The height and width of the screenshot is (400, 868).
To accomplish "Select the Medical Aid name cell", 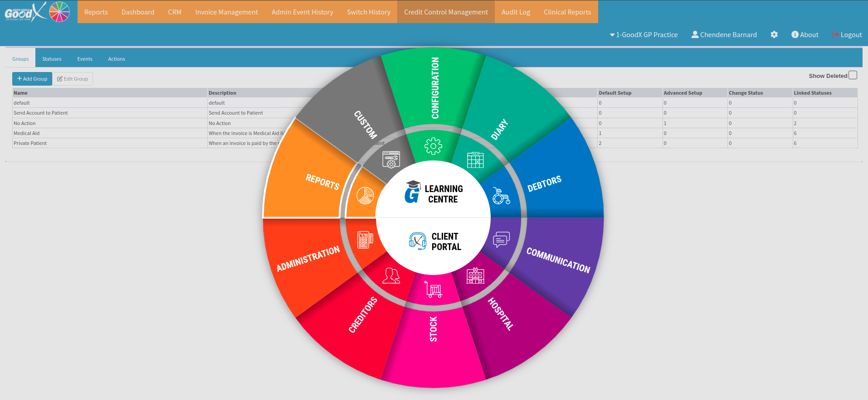I will click(x=110, y=133).
